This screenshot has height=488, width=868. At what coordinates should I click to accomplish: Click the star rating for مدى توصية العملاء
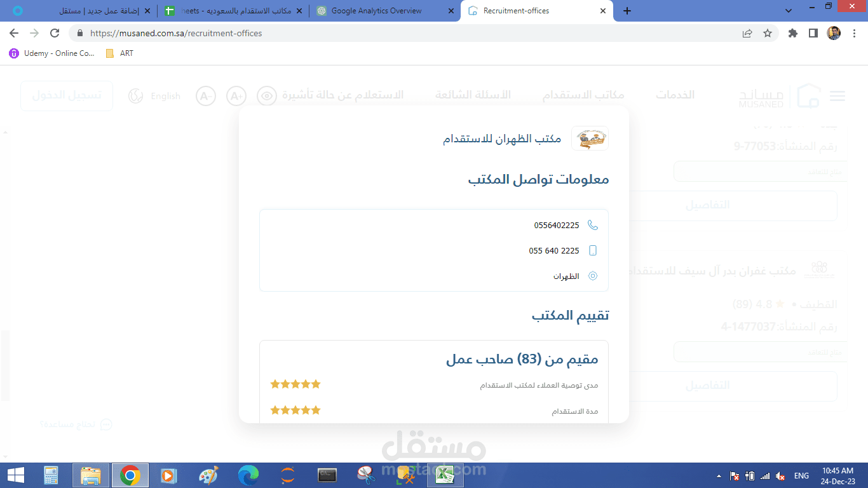point(295,384)
